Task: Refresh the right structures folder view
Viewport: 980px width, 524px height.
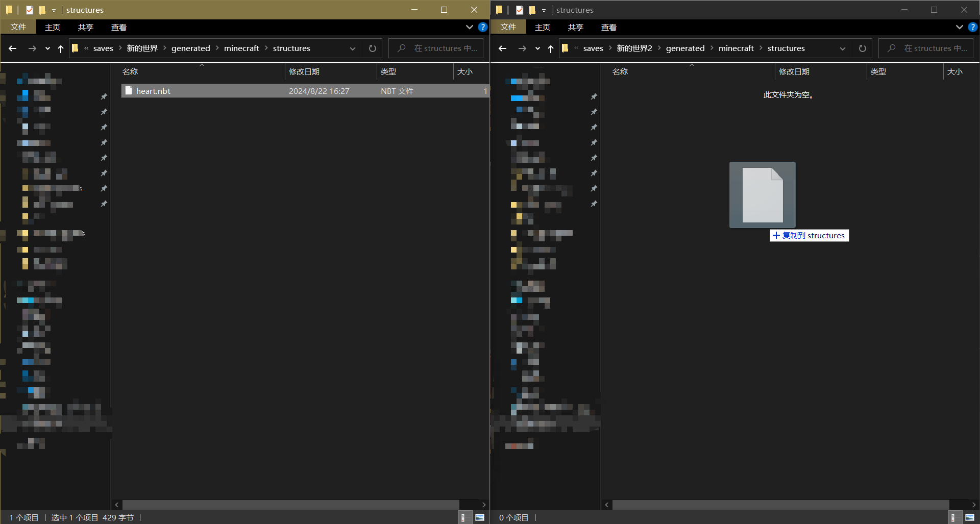Action: [x=863, y=48]
